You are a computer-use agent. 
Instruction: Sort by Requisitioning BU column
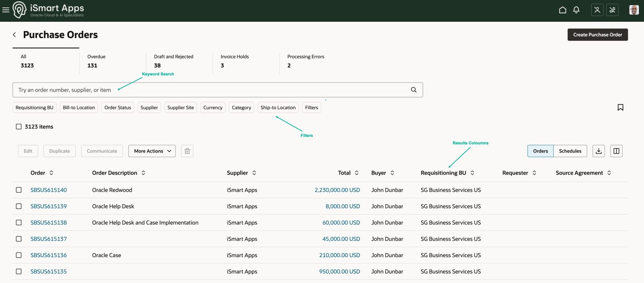pyautogui.click(x=472, y=173)
